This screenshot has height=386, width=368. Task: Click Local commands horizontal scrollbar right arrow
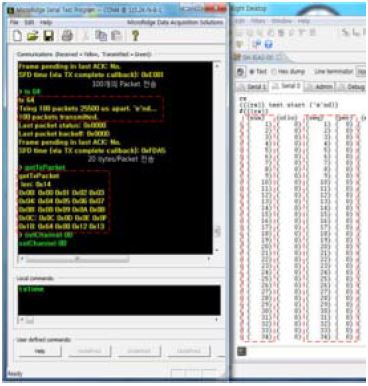tap(217, 320)
